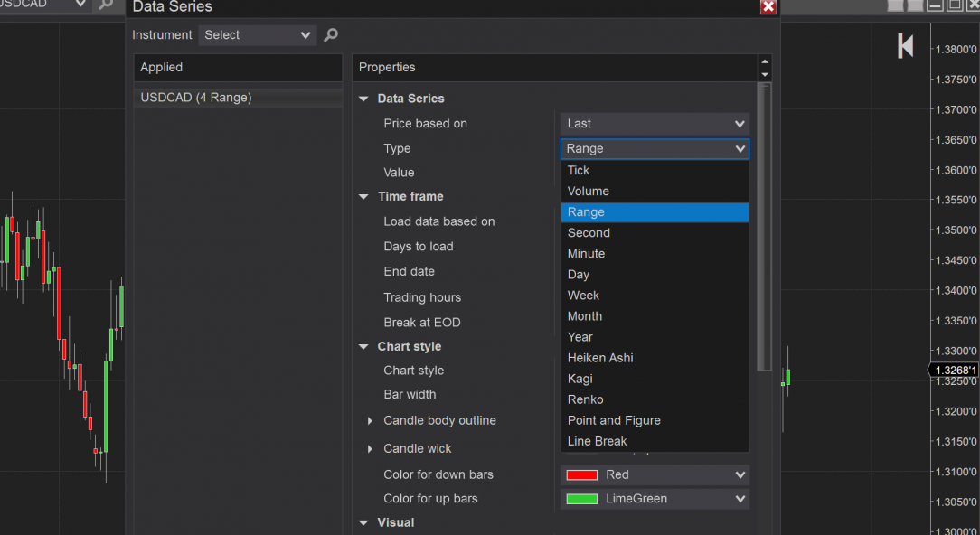Choose Renko from the Type list
980x535 pixels.
586,399
